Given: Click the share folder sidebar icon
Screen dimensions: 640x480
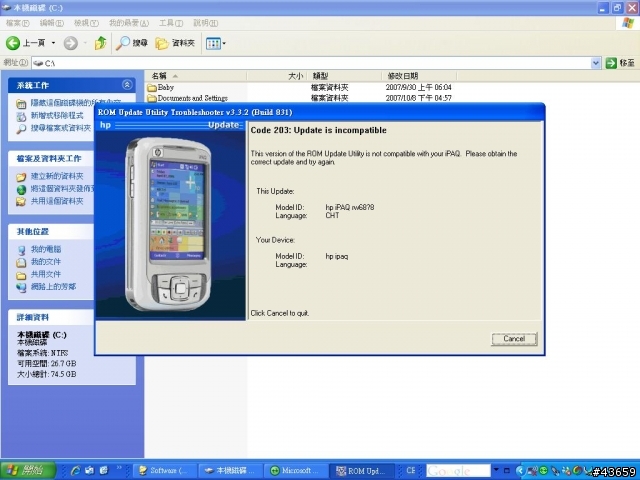Looking at the screenshot, I should tap(21, 202).
